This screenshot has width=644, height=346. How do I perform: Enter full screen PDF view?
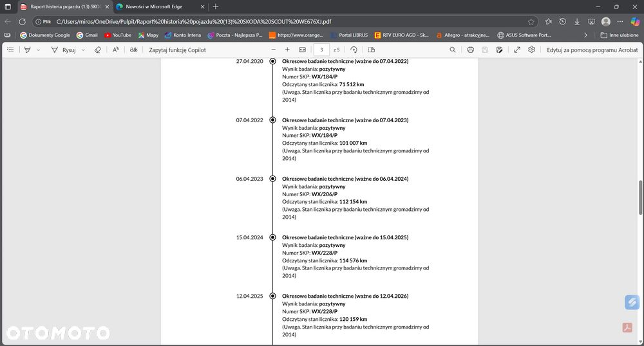tap(517, 50)
